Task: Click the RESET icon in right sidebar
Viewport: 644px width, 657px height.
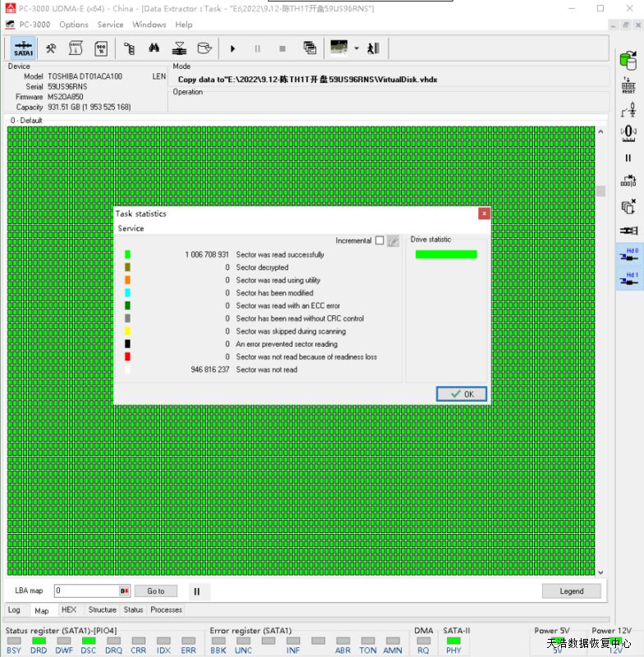Action: click(x=628, y=86)
